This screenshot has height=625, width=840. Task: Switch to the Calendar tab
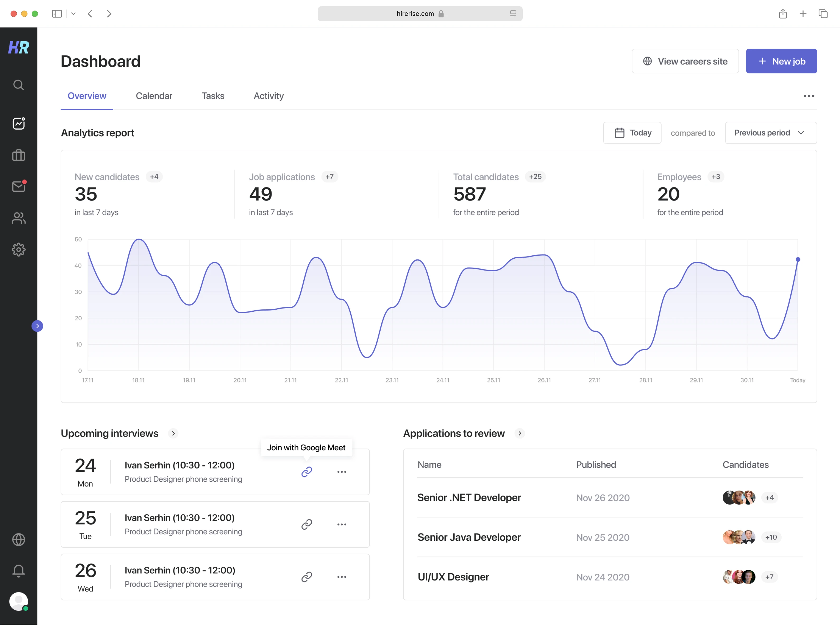(154, 96)
